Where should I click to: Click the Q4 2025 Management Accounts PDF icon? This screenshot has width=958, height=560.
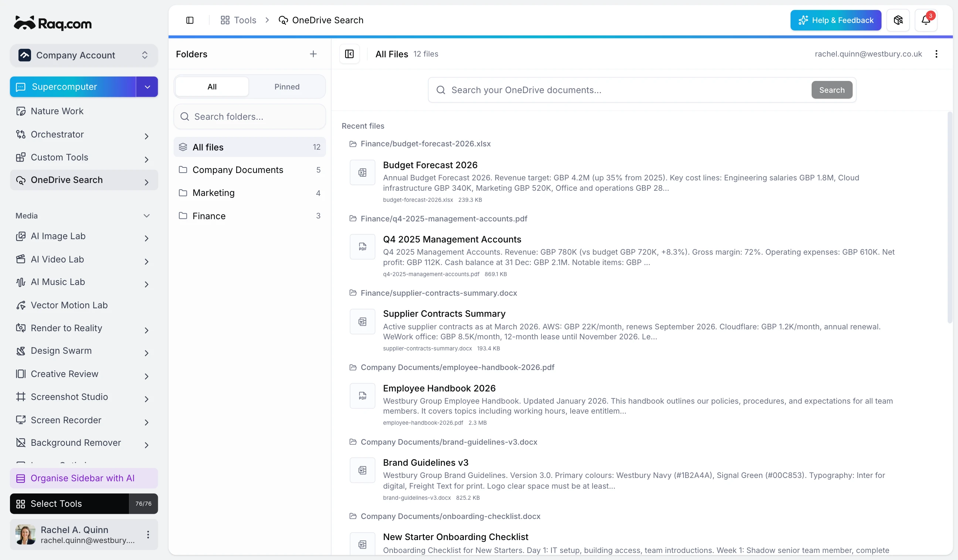(x=362, y=247)
